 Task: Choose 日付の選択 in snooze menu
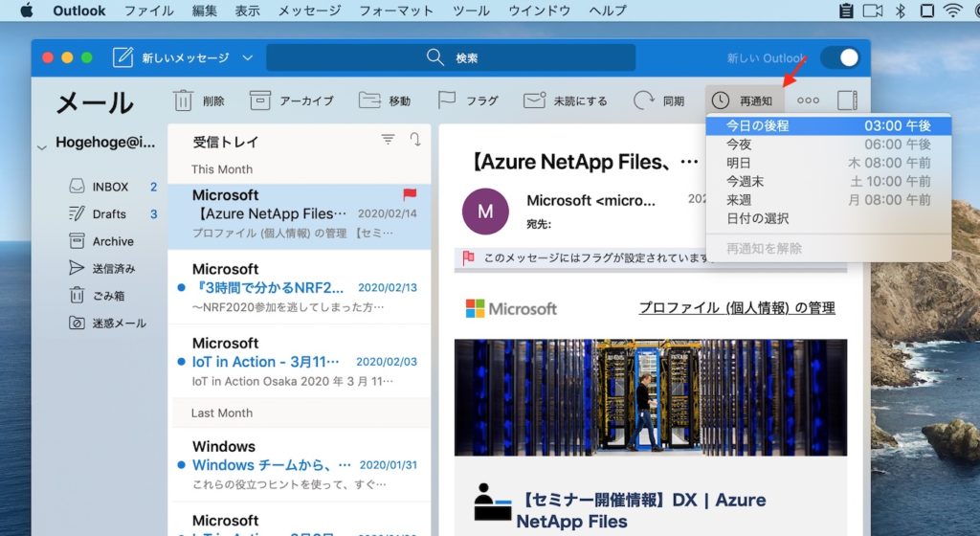pyautogui.click(x=757, y=218)
